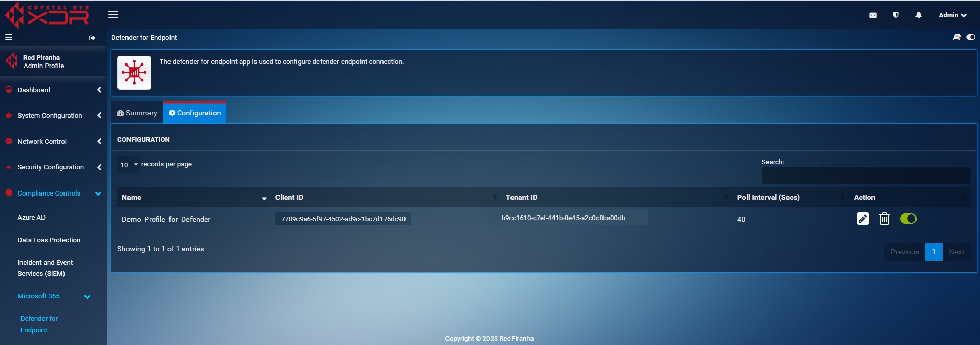980x345 pixels.
Task: Select page 1 in pagination
Action: pos(934,252)
